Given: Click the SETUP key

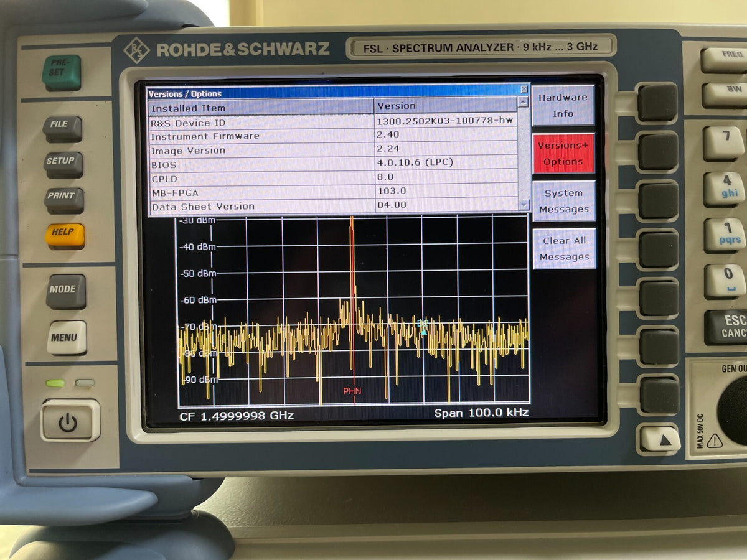Looking at the screenshot, I should pos(63,164).
